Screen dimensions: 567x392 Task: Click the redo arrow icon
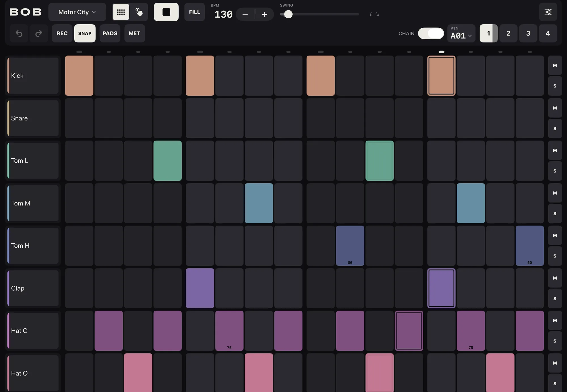[x=39, y=33]
